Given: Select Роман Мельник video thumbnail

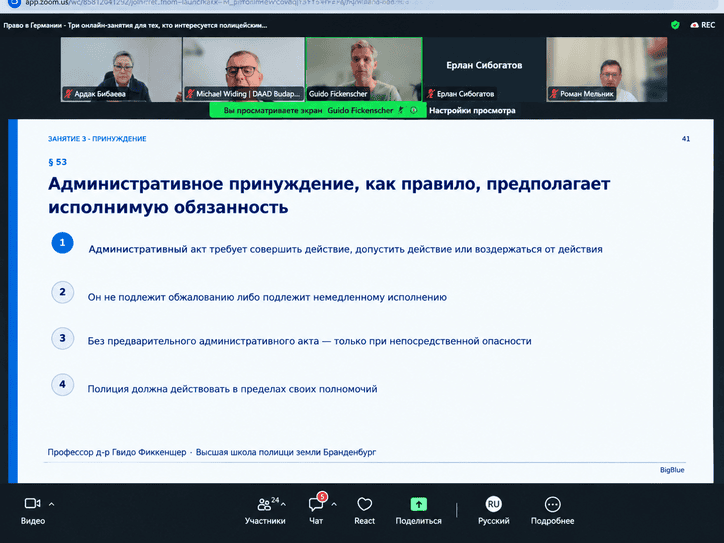Looking at the screenshot, I should pos(607,69).
